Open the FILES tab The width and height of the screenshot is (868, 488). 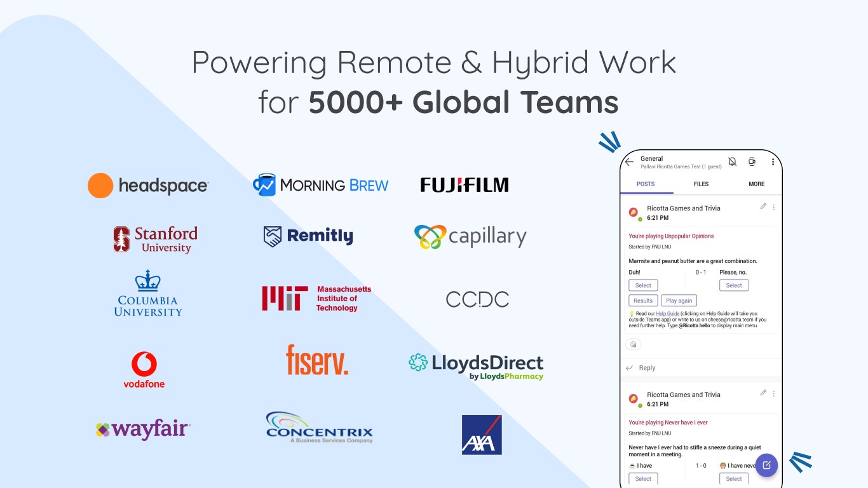coord(701,184)
